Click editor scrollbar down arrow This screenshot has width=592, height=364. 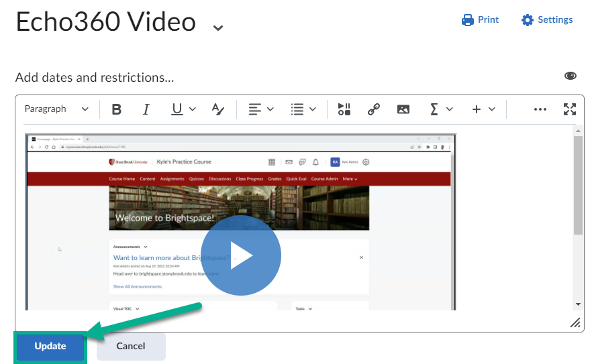pos(578,304)
